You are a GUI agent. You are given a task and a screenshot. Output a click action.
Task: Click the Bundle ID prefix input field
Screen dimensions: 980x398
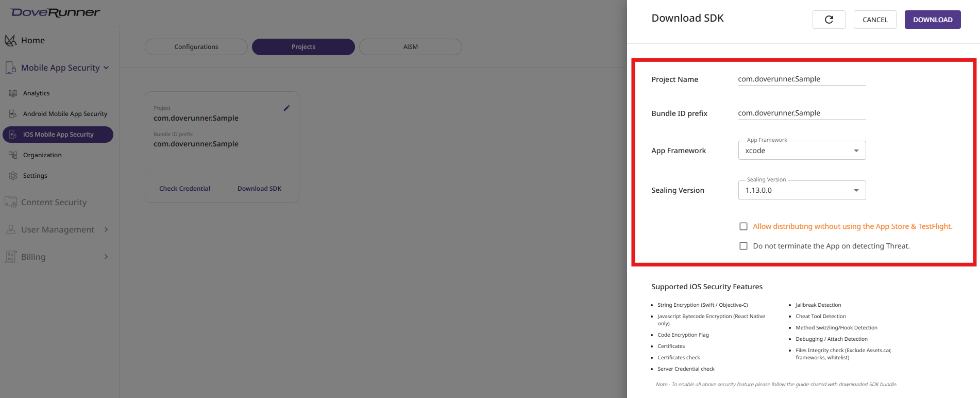(x=802, y=113)
